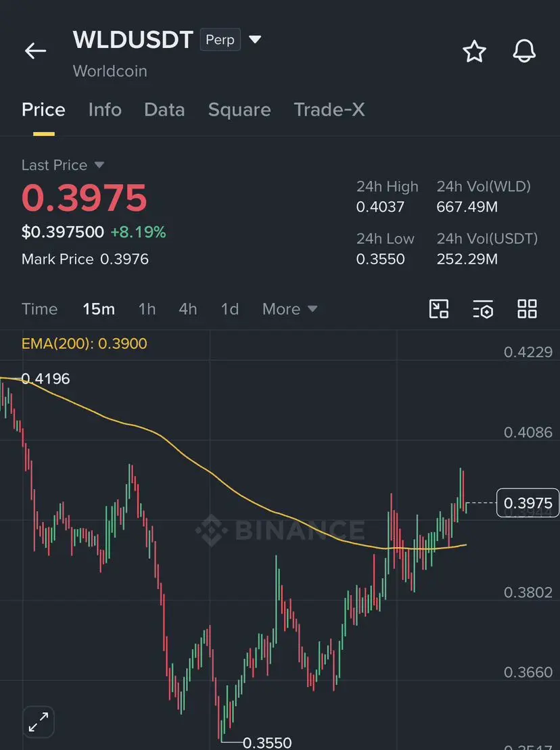This screenshot has height=750, width=560.
Task: Open the chart drawing tools icon
Action: point(438,309)
